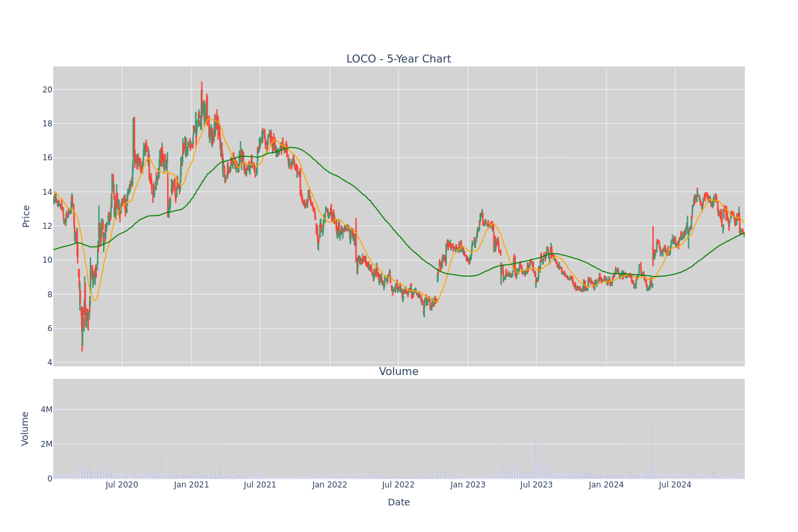Click the price tick label '10'
This screenshot has width=798, height=532.
47,260
